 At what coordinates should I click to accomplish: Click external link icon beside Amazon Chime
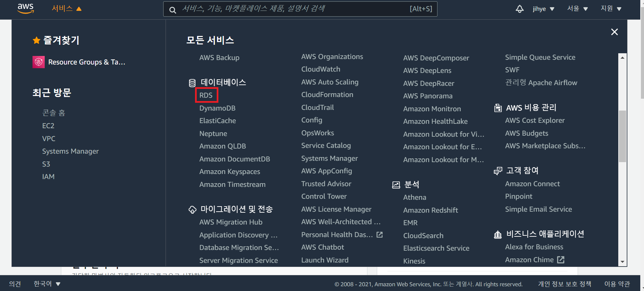pyautogui.click(x=561, y=260)
